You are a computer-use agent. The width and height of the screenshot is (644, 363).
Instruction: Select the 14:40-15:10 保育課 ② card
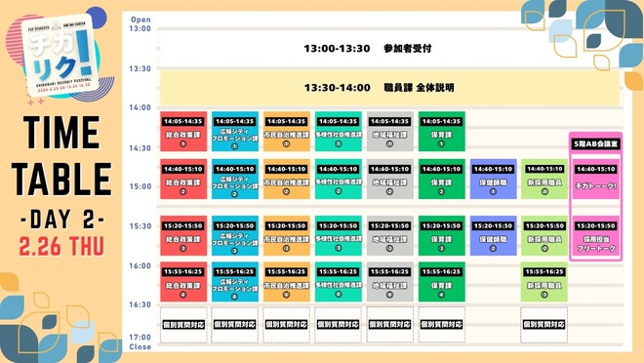click(x=442, y=179)
